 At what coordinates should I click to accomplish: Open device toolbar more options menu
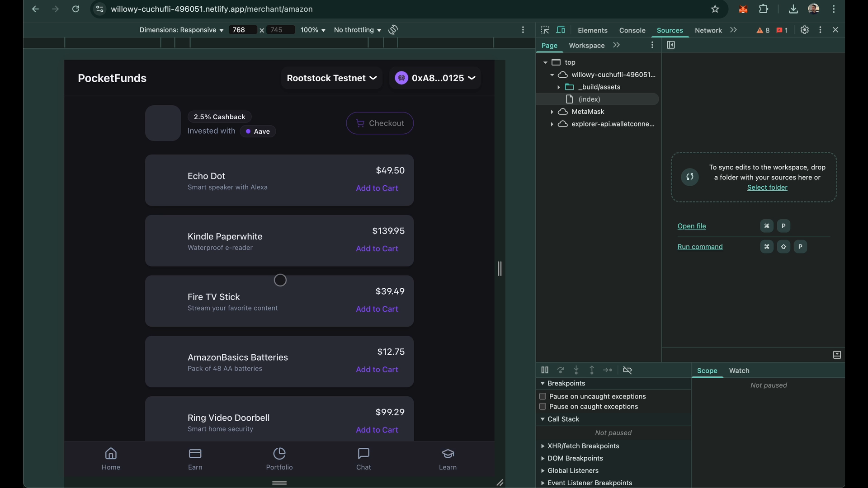tap(523, 30)
